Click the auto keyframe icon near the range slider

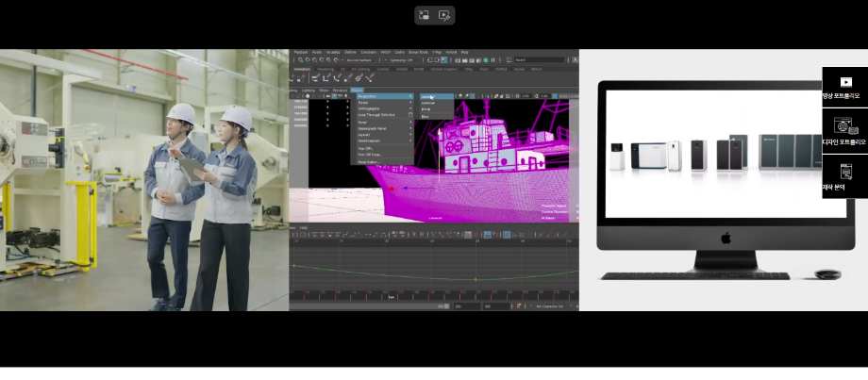coord(518,306)
